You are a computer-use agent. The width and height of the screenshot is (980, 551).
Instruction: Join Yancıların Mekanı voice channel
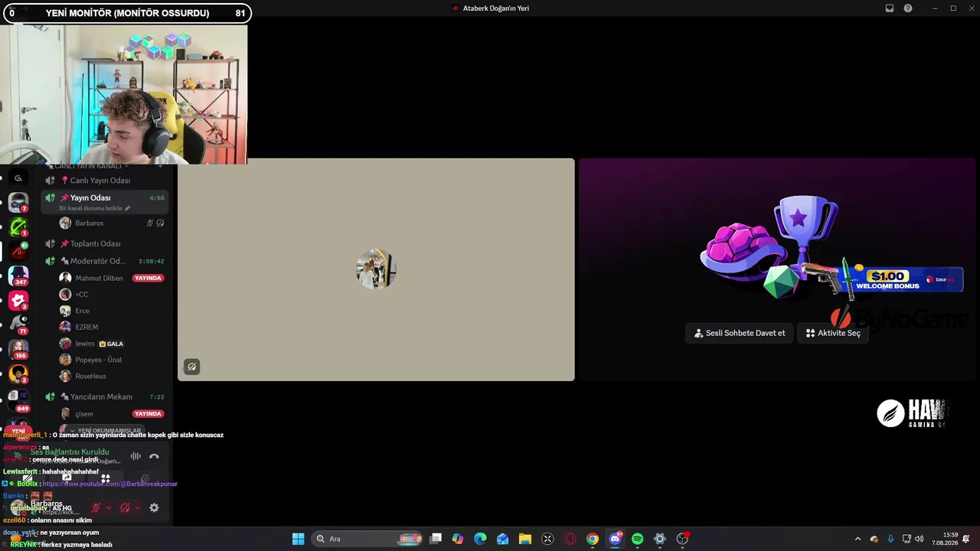pos(106,396)
